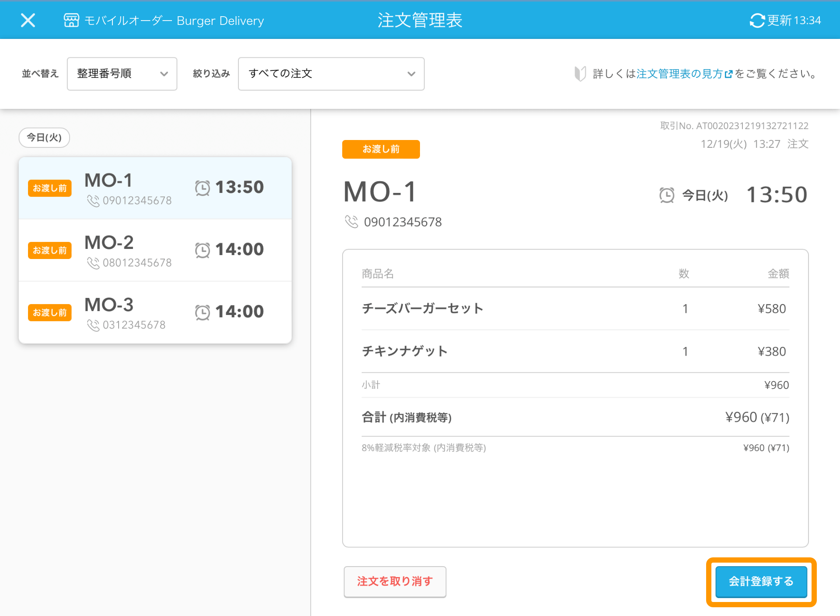Click the お渡し前 badge on MO-2 row

(x=50, y=250)
